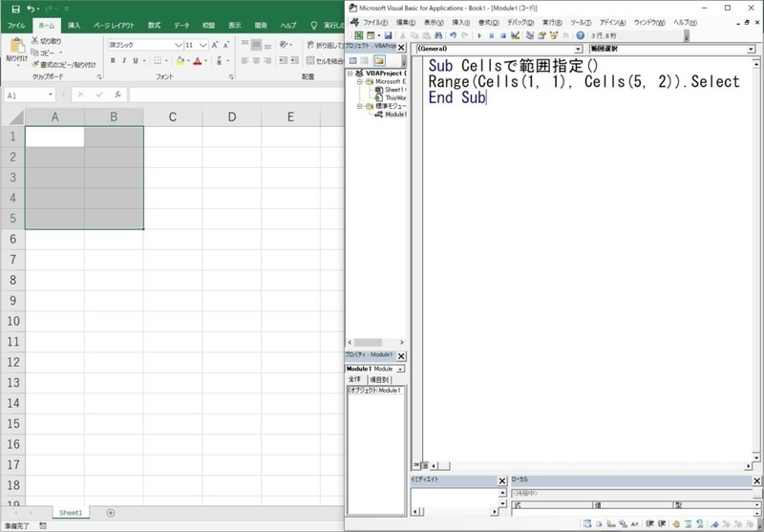Toggle left text alignment in Excel
Screen dimensions: 764x532
tap(244, 60)
